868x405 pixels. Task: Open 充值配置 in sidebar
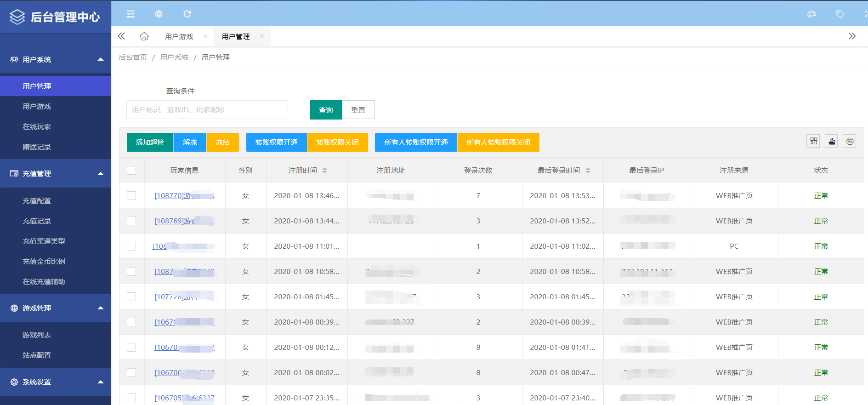click(56, 200)
